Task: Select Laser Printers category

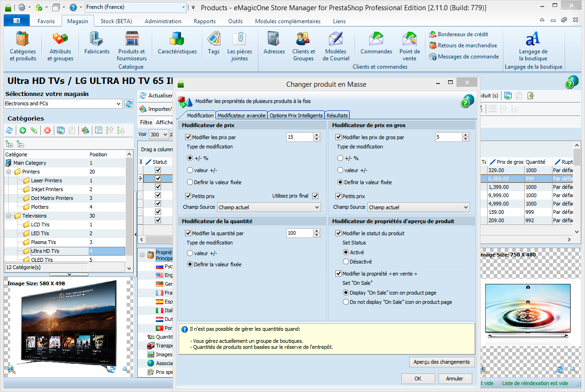Action: 46,180
